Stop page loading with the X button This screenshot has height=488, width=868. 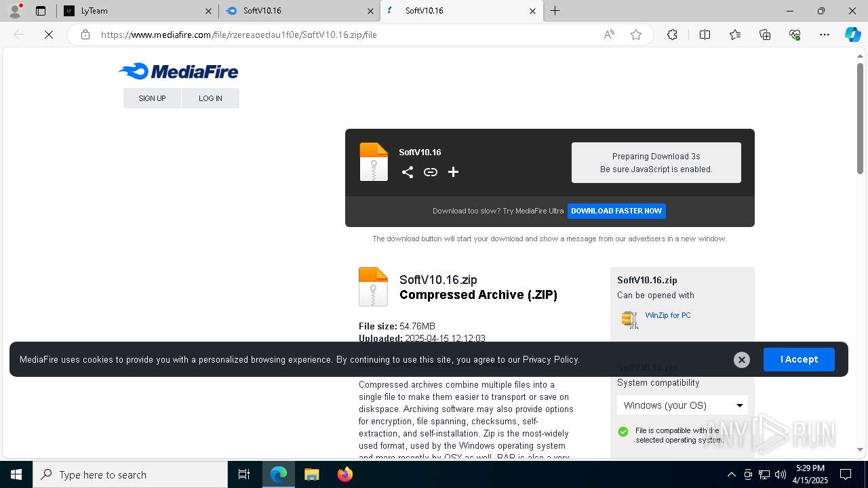click(x=49, y=35)
